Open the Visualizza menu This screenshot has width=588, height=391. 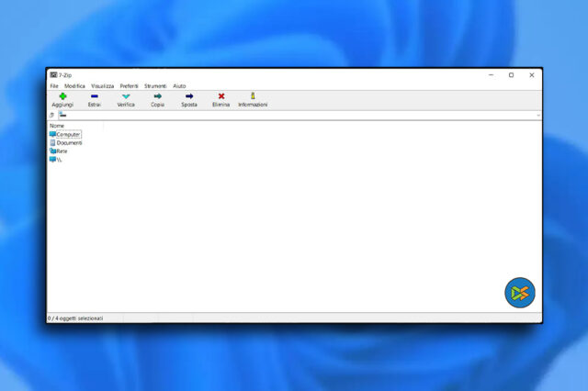(x=102, y=85)
